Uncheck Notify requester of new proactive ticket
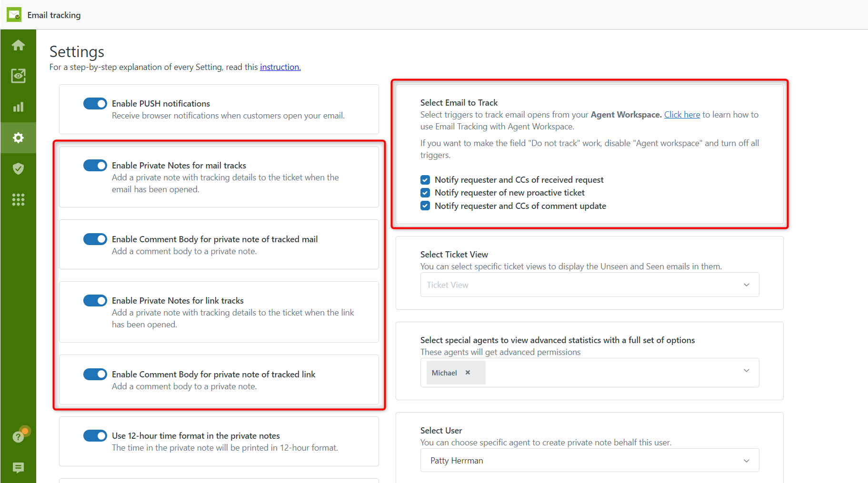The width and height of the screenshot is (868, 483). (425, 193)
